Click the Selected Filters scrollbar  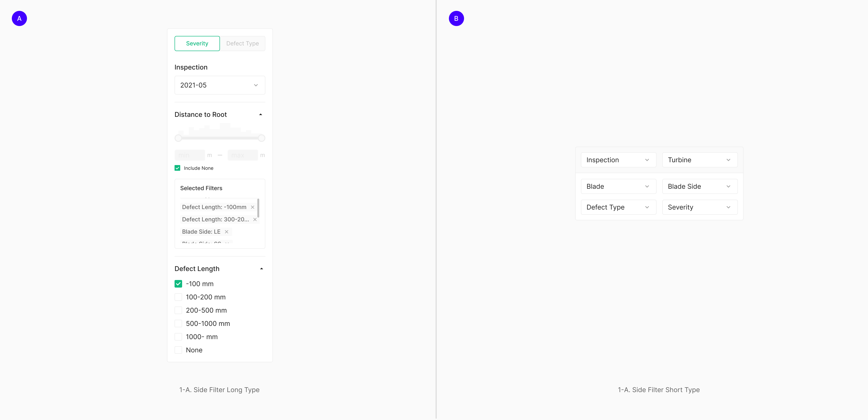[x=258, y=208]
